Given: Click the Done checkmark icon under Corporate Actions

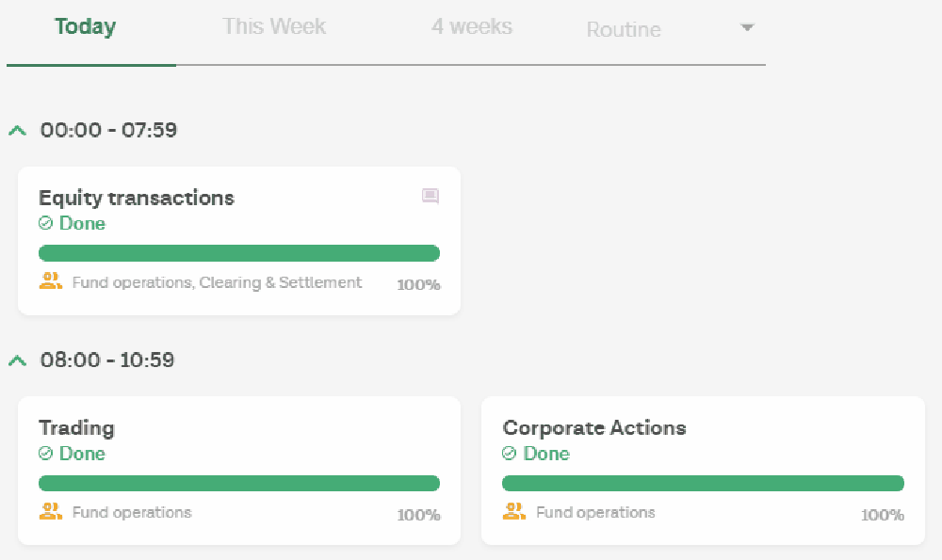Looking at the screenshot, I should [510, 453].
